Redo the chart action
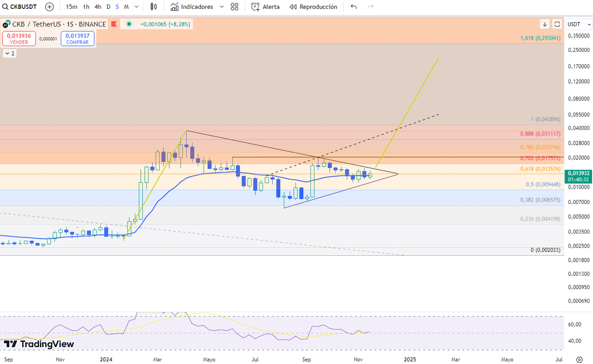This screenshot has height=364, width=593. 371,7
